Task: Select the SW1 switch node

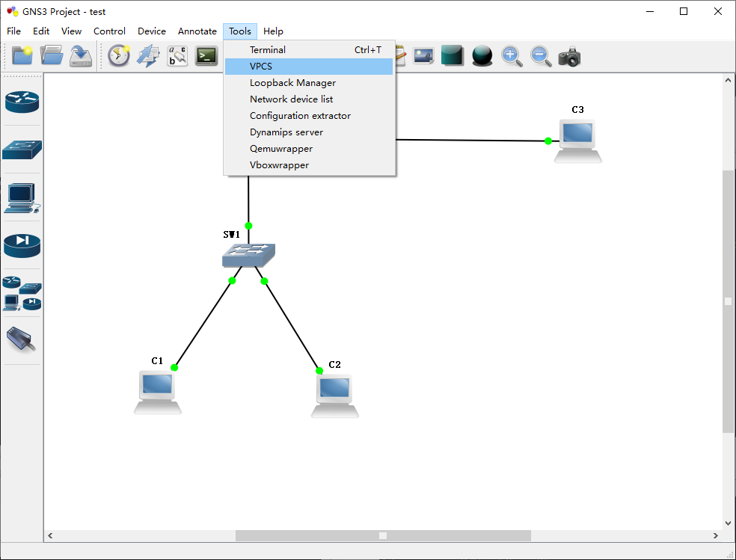Action: click(249, 256)
